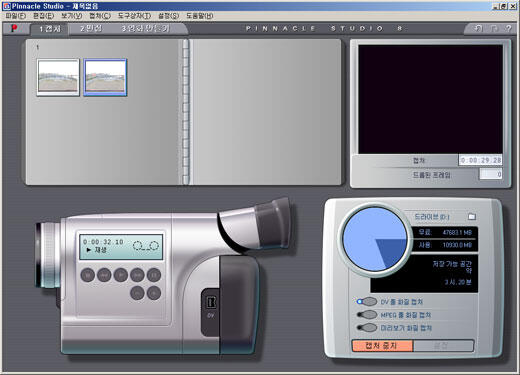520x375 pixels.
Task: Switch to the 2 편집 tab
Action: click(91, 29)
